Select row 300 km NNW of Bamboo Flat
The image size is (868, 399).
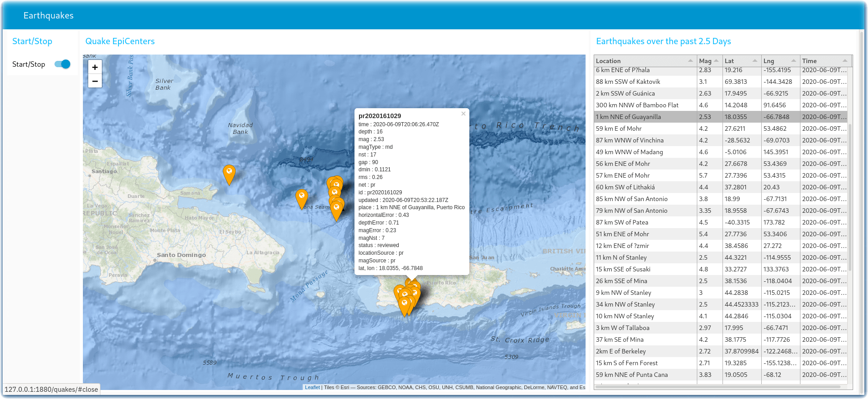(x=721, y=105)
